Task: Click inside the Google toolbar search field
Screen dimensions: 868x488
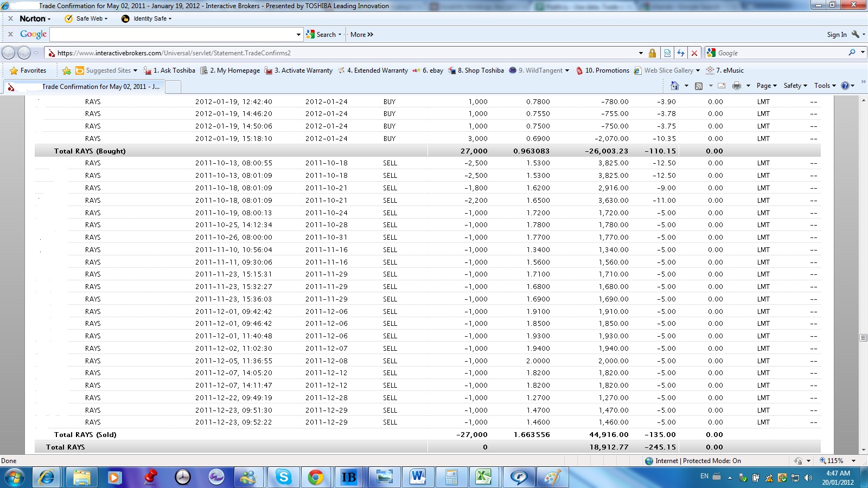Action: click(174, 34)
